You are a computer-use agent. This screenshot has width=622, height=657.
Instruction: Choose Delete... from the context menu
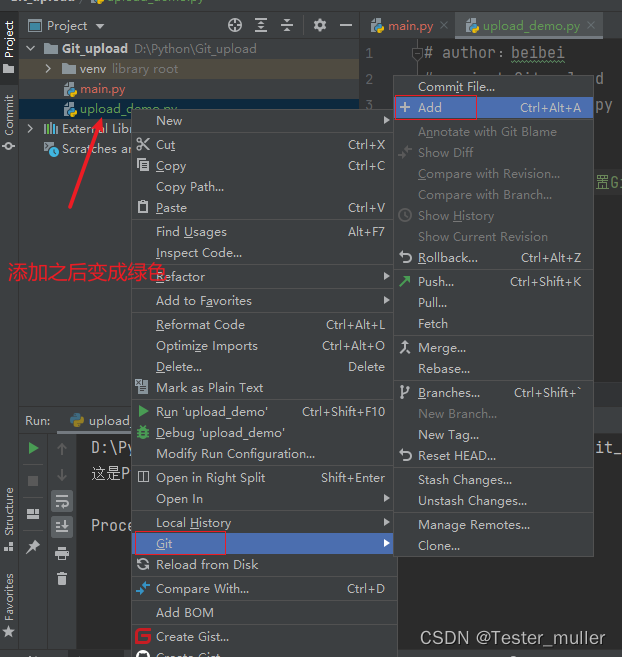262,367
